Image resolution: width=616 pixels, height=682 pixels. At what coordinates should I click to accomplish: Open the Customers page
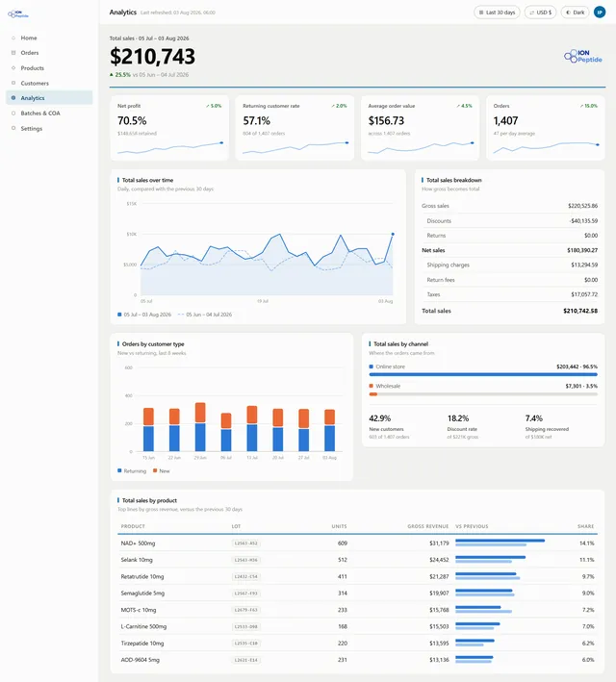49,83
